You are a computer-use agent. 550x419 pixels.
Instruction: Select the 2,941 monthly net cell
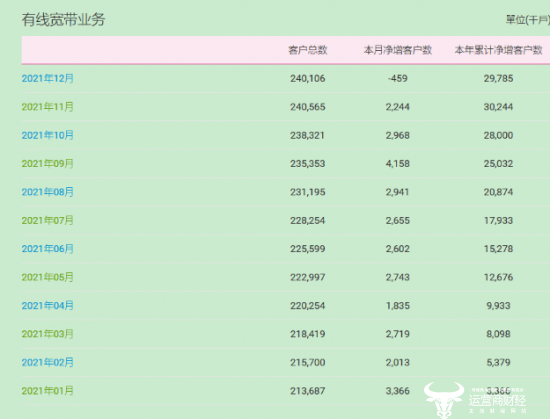[x=398, y=192]
